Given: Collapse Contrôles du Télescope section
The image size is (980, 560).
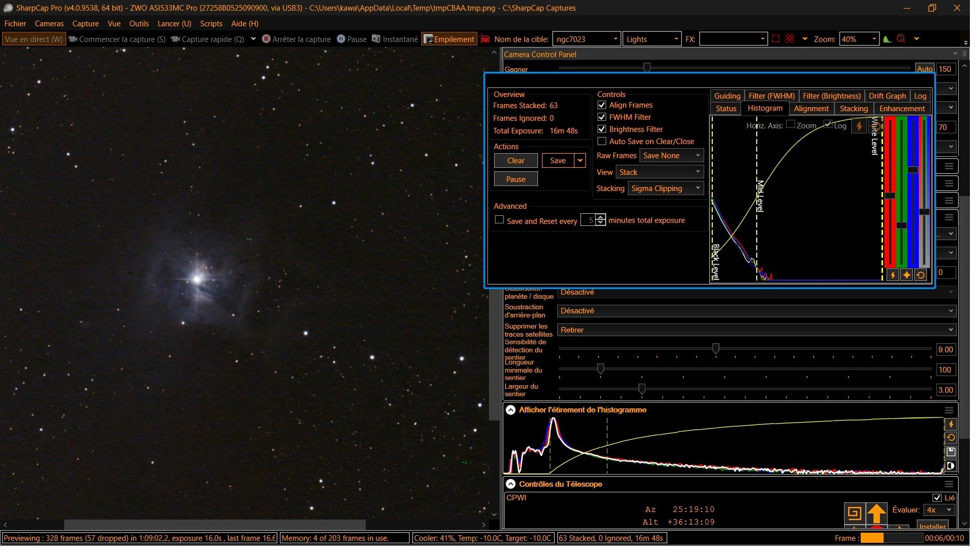Looking at the screenshot, I should pyautogui.click(x=511, y=484).
